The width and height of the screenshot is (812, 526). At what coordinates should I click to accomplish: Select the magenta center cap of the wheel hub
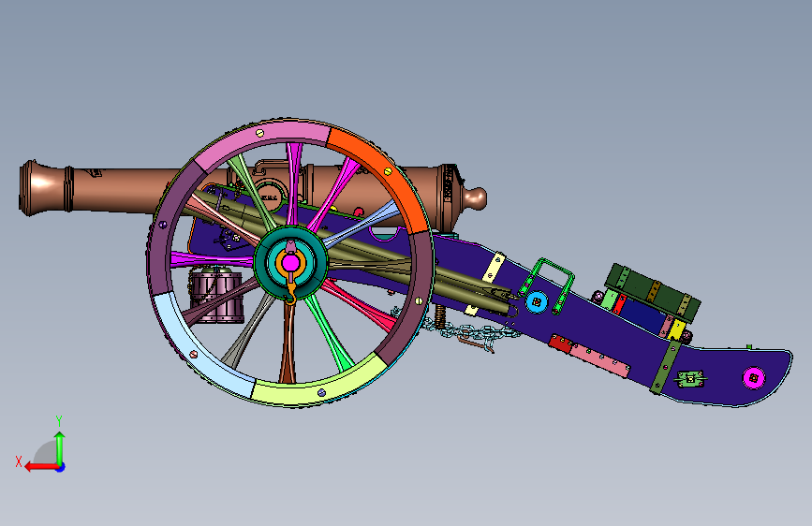tap(290, 263)
